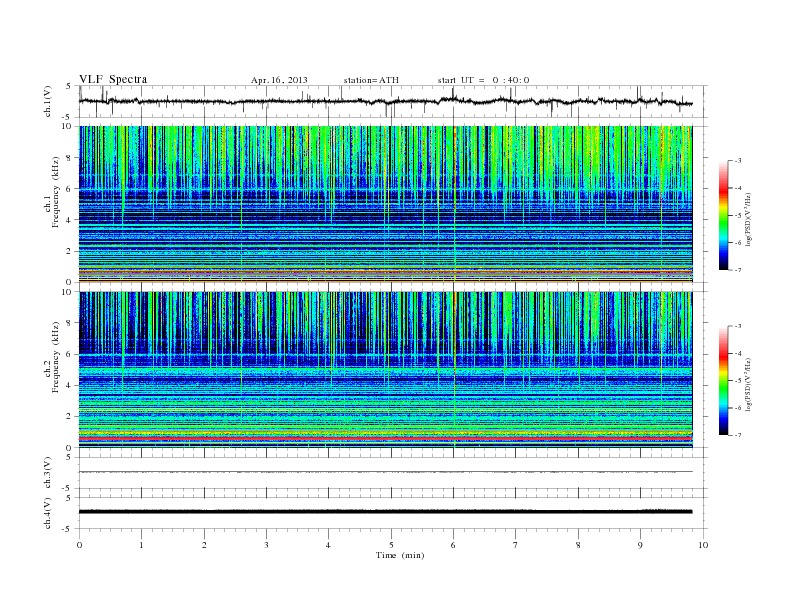Click the upper color scale bar beside ch.1
792x612 pixels.
pyautogui.click(x=724, y=215)
